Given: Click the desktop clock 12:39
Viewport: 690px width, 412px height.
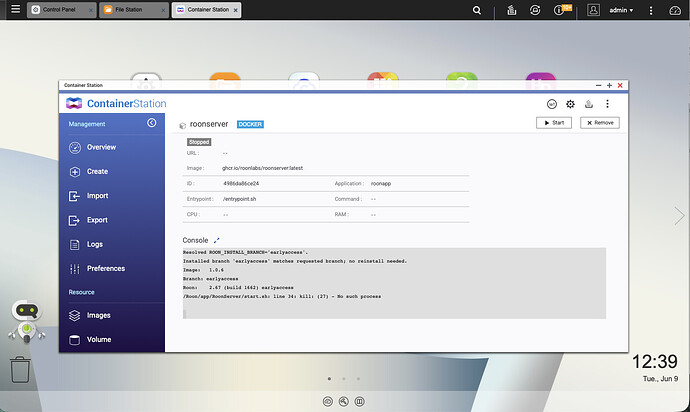Looking at the screenshot, I should [x=655, y=362].
